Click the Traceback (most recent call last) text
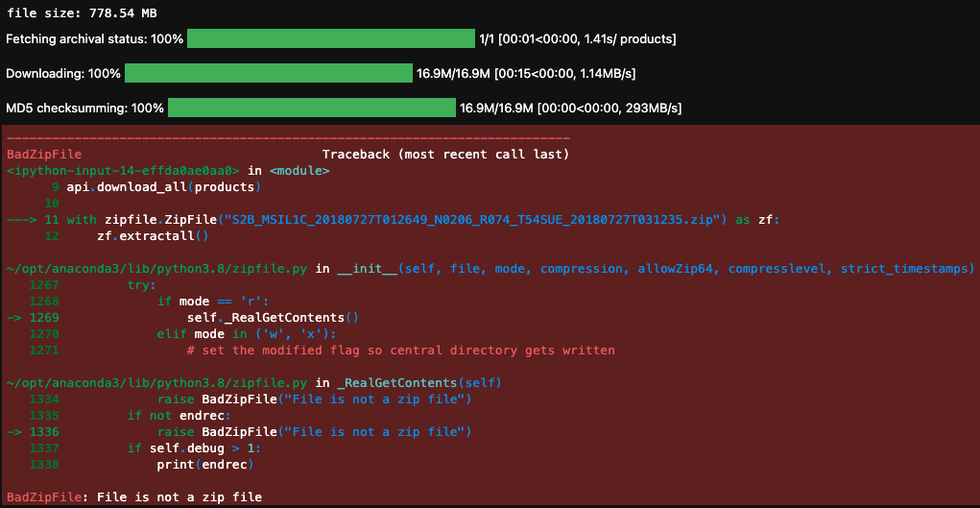 445,154
